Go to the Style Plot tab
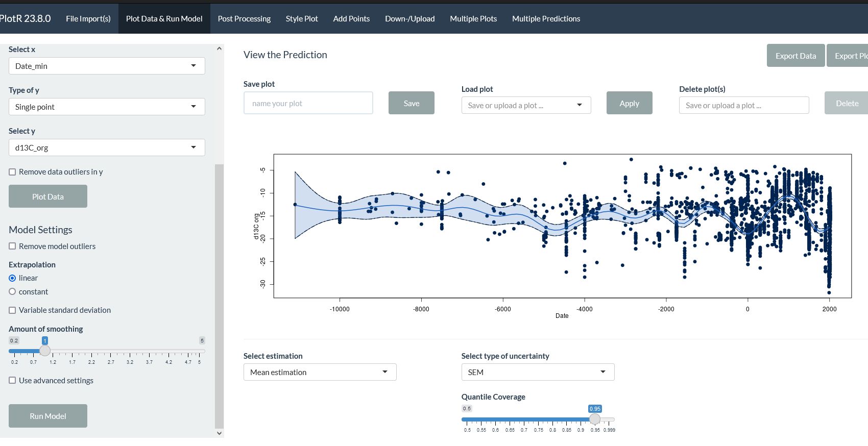This screenshot has width=868, height=446. (302, 19)
